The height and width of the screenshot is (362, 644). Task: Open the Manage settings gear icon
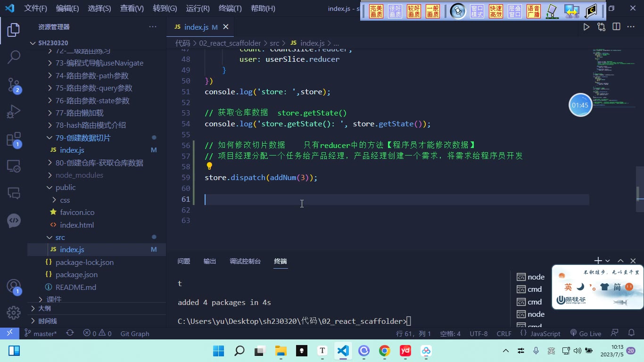click(14, 313)
